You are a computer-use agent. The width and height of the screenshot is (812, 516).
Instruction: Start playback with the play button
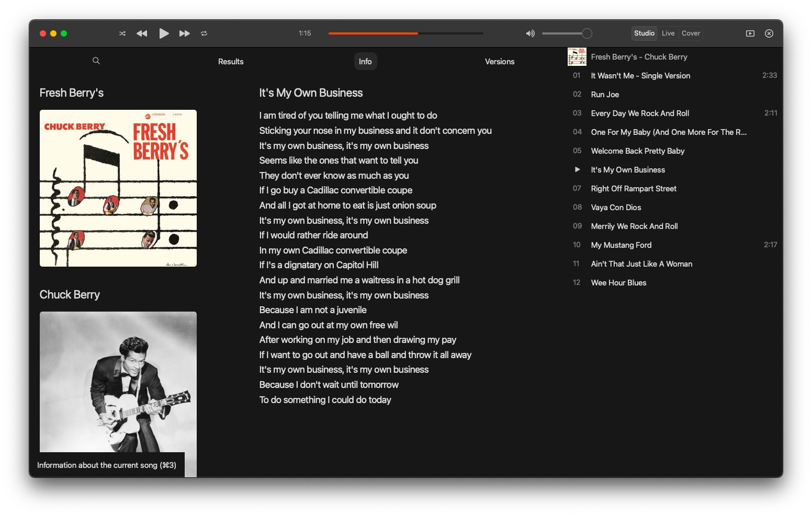(x=164, y=33)
